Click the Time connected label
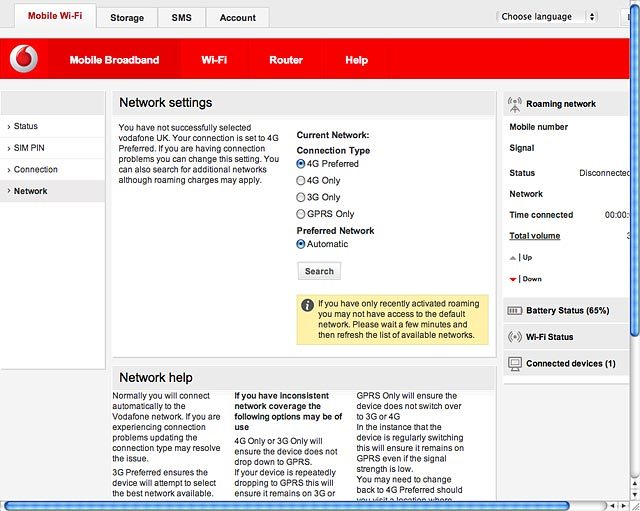 541,215
